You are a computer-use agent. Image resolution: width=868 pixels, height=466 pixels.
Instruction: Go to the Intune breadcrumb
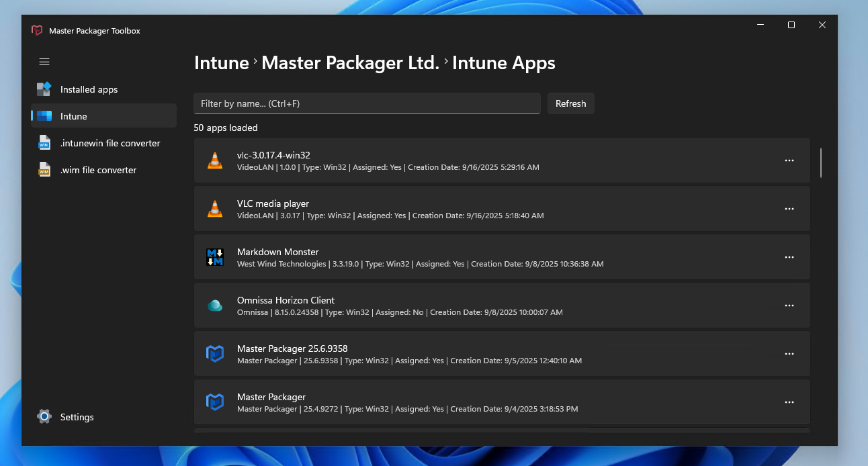[x=222, y=63]
